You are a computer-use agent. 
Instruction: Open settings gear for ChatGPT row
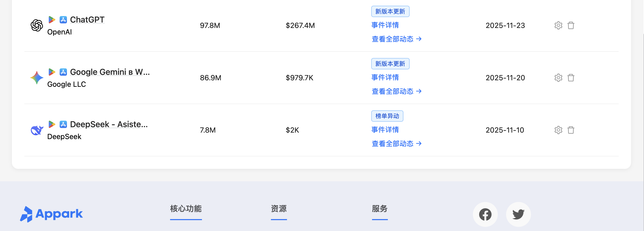[x=558, y=25]
